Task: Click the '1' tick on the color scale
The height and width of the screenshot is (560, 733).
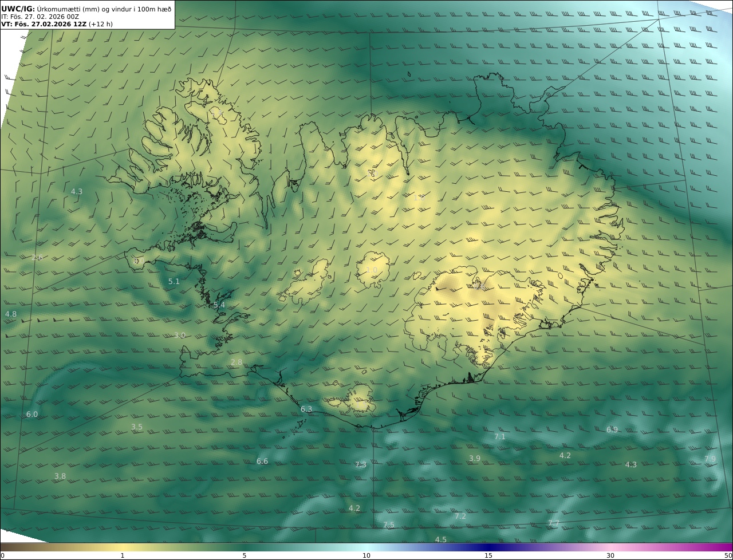Action: point(123,555)
